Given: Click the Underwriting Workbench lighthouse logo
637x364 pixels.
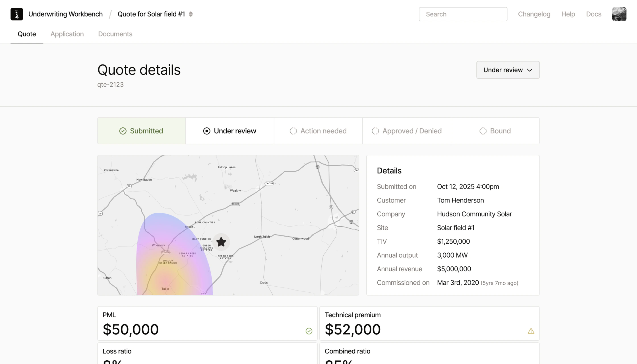Looking at the screenshot, I should [x=17, y=14].
